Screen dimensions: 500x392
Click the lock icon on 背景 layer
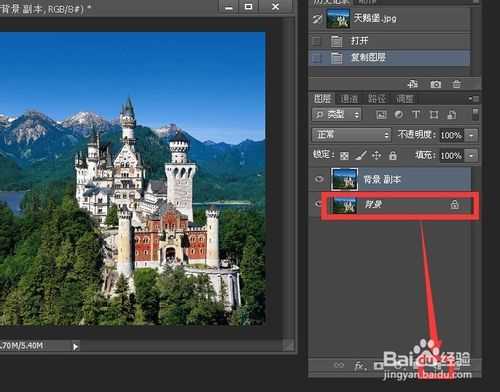454,204
